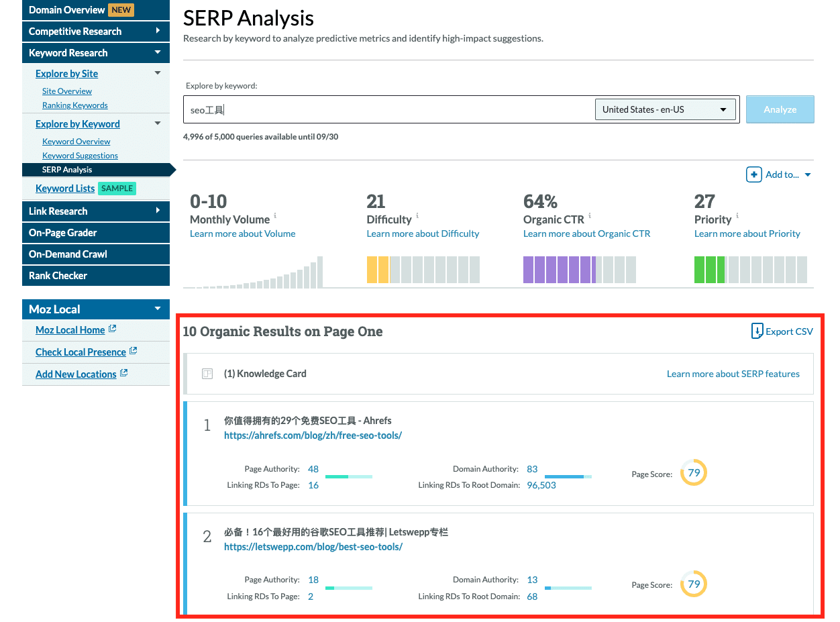
Task: Click the Export CSV download icon
Action: click(757, 331)
